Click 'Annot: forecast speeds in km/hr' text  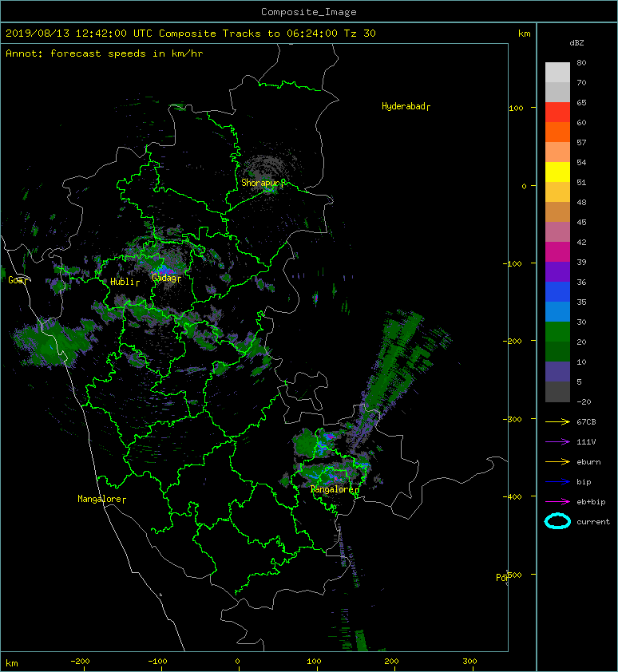105,53
